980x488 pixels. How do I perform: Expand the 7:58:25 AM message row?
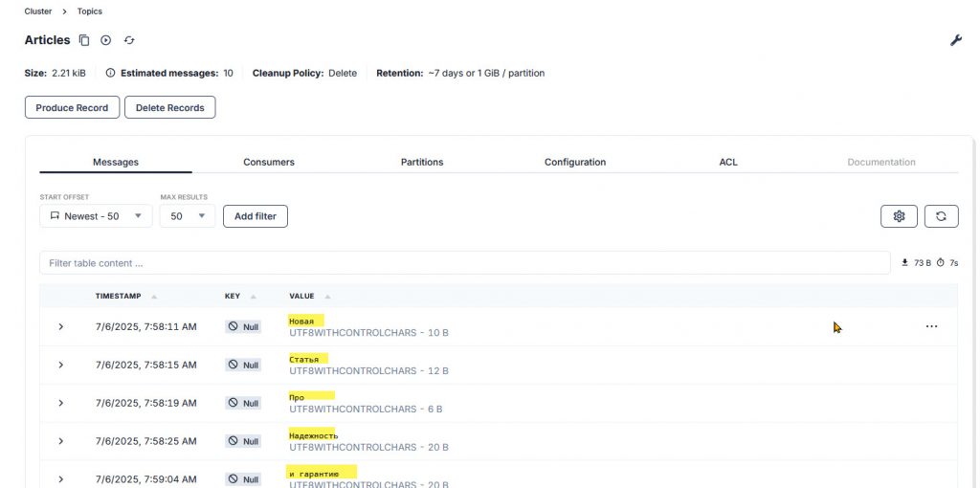point(61,441)
